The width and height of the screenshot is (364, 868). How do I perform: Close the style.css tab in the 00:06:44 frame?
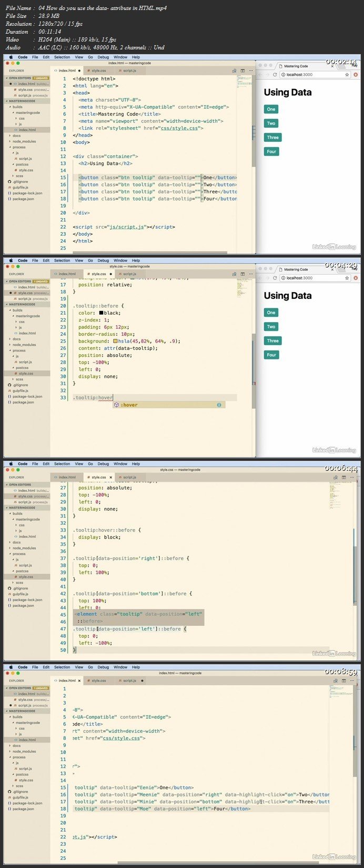click(110, 477)
